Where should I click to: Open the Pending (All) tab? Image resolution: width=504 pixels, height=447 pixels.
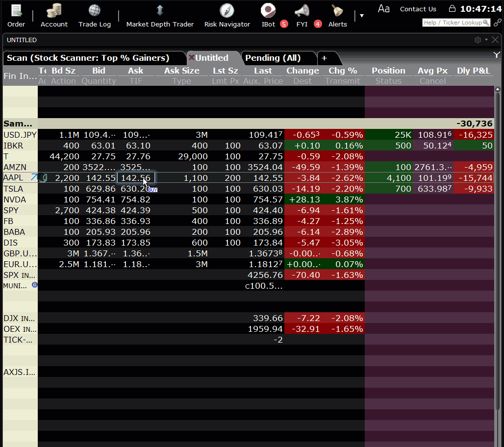pyautogui.click(x=273, y=58)
